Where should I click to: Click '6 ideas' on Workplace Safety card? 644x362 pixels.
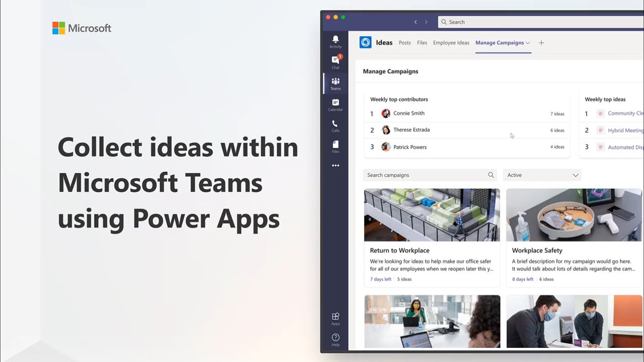coord(546,280)
